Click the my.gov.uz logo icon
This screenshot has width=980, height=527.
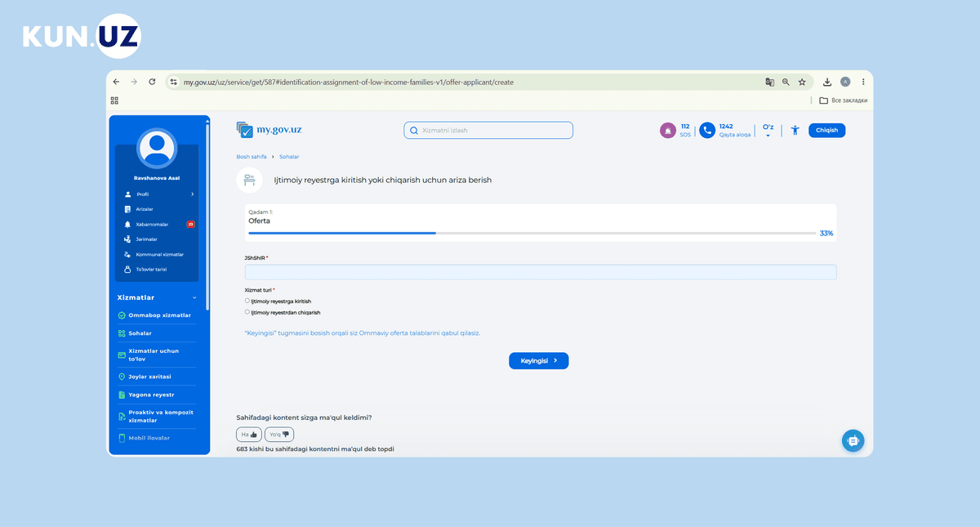245,130
